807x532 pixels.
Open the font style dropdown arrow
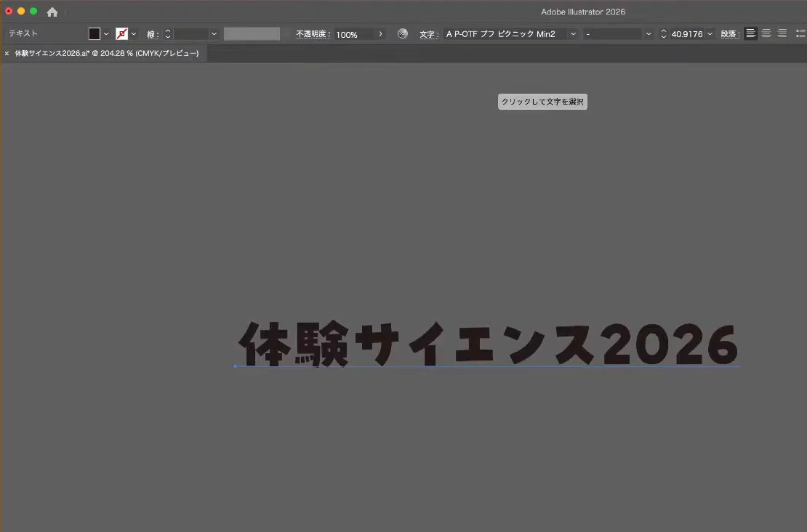click(649, 34)
